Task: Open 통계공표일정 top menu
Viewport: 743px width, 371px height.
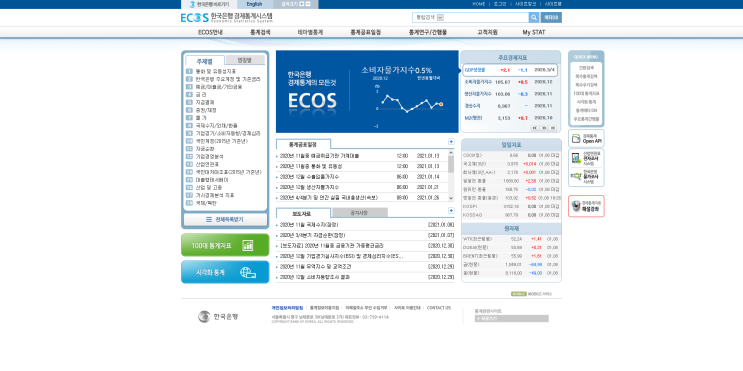Action: [365, 33]
